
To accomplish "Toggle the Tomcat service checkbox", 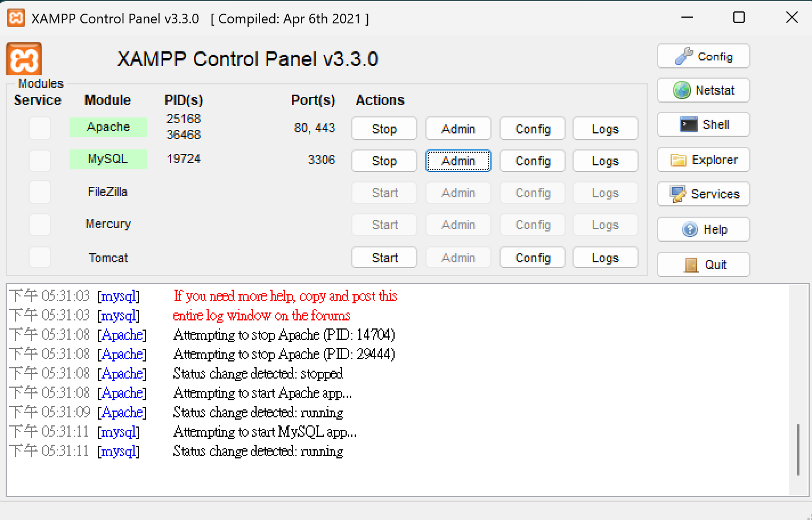I will click(40, 257).
